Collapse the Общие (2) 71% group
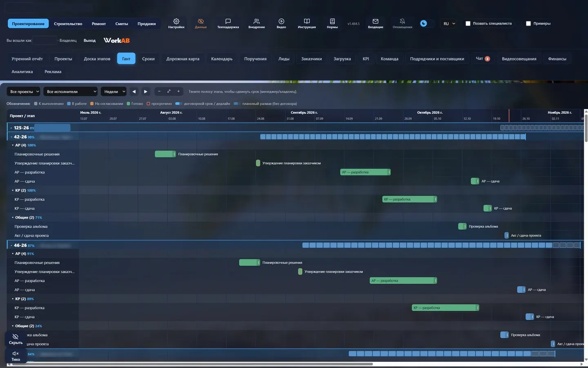Viewport: 588px width, 368px height. coord(13,218)
